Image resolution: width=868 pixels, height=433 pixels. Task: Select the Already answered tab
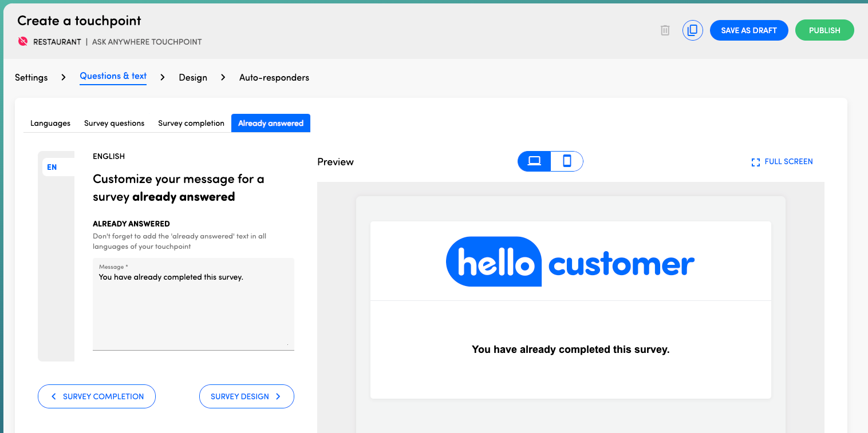(x=271, y=123)
